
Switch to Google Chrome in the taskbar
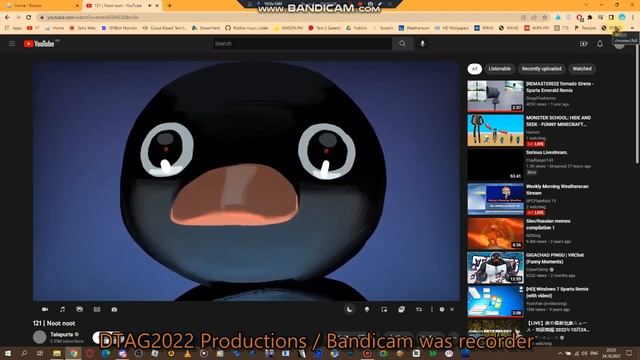[x=73, y=353]
